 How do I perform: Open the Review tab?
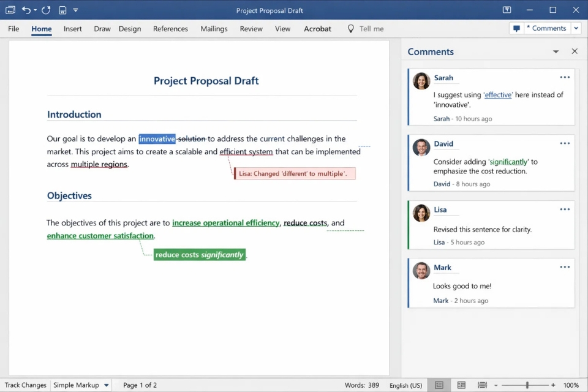tap(251, 29)
